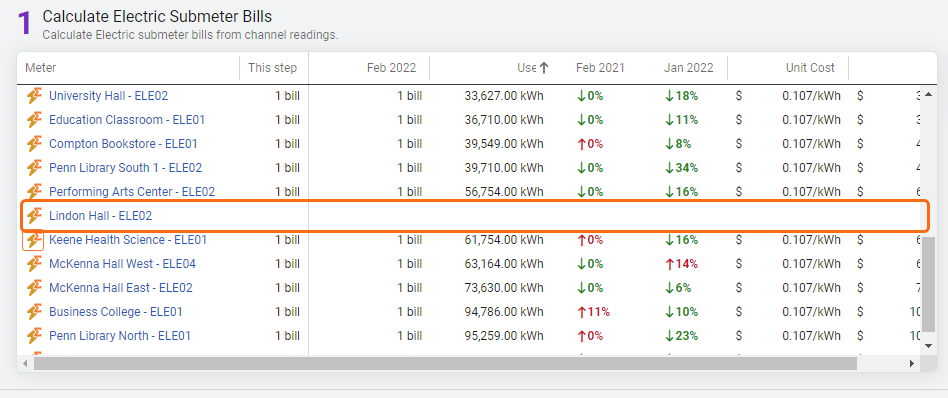The height and width of the screenshot is (398, 948).
Task: Click the 14% increase for McKenna Hall West
Action: point(681,264)
